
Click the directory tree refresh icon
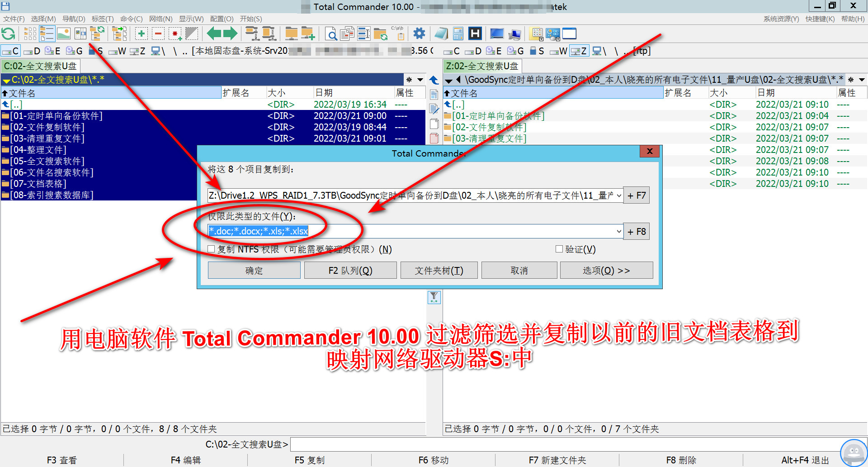click(97, 33)
